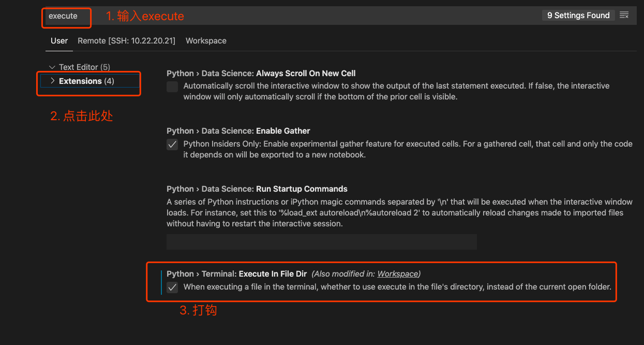The width and height of the screenshot is (644, 345).
Task: Click the Run Startup Commands text field
Action: coord(321,242)
